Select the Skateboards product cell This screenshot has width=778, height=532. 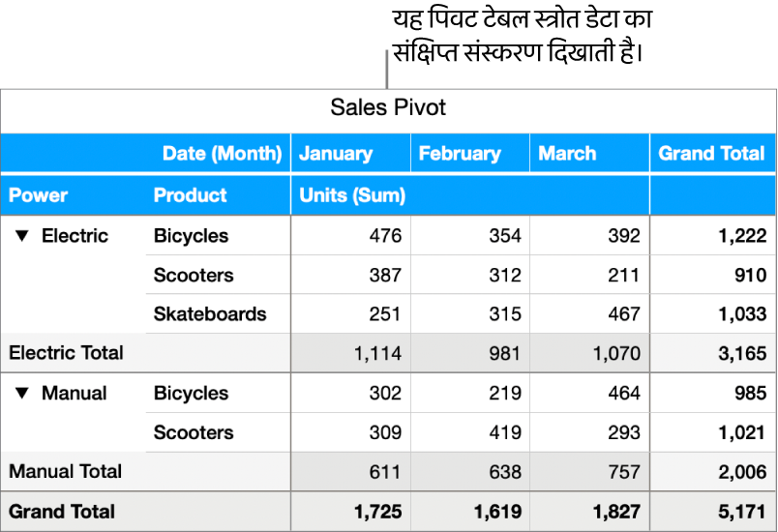[210, 314]
